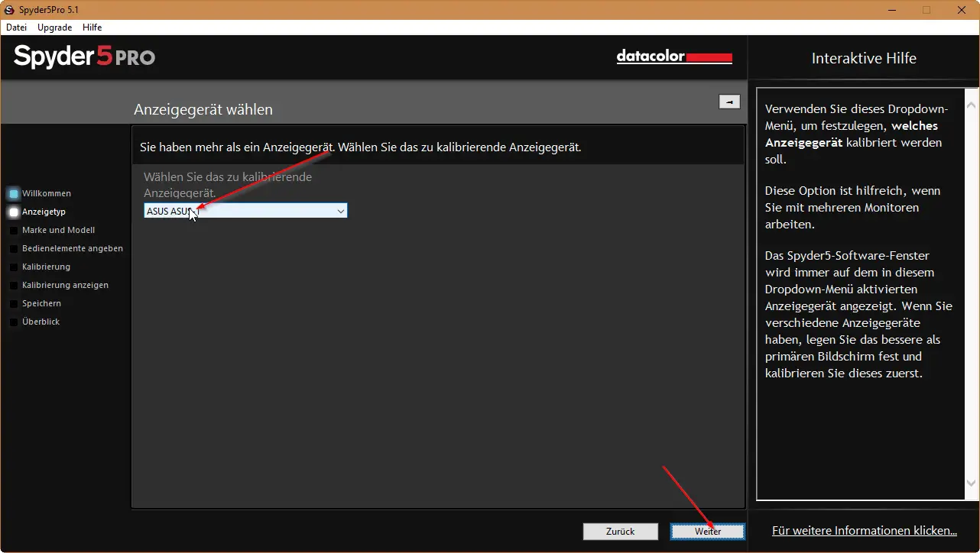Click the Weiter button
This screenshot has width=980, height=553.
pos(707,532)
